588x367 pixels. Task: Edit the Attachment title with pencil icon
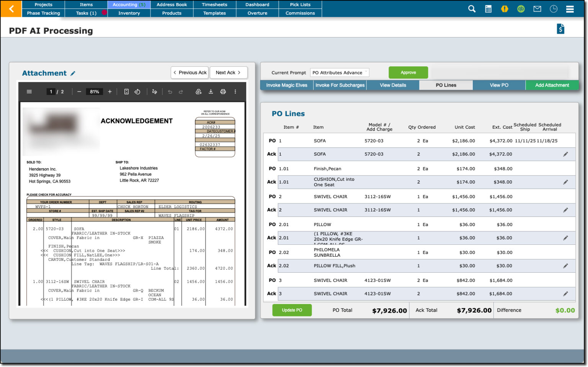[73, 73]
